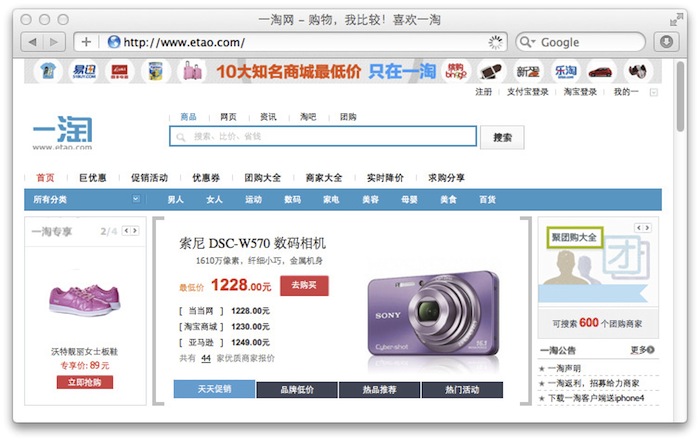Viewport: 700px width, 441px height.
Task: Click the Google search magnifier icon
Action: tap(527, 42)
